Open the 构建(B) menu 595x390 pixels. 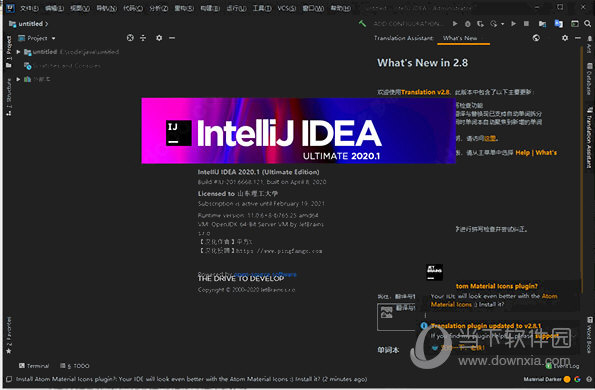click(x=210, y=8)
